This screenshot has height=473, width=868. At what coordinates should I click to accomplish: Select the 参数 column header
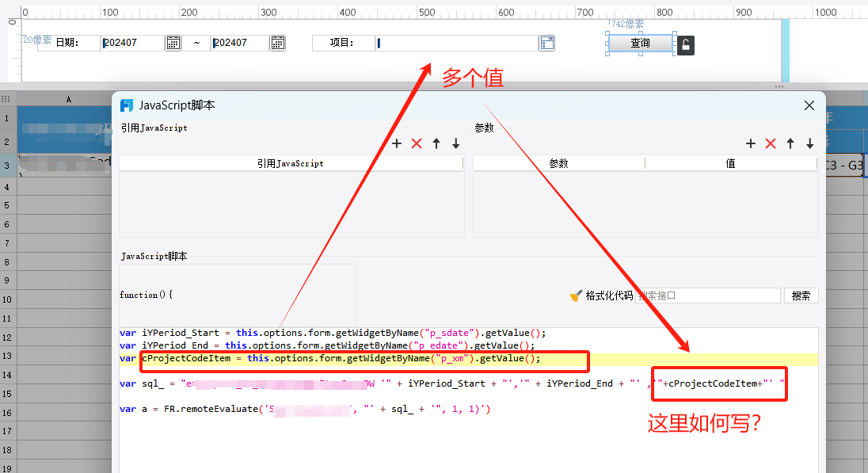point(558,163)
